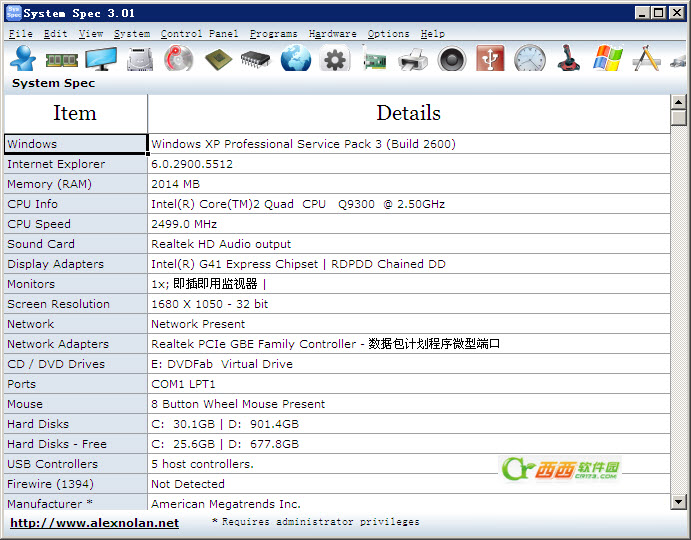Open the View menu
The width and height of the screenshot is (691, 540).
tap(91, 34)
